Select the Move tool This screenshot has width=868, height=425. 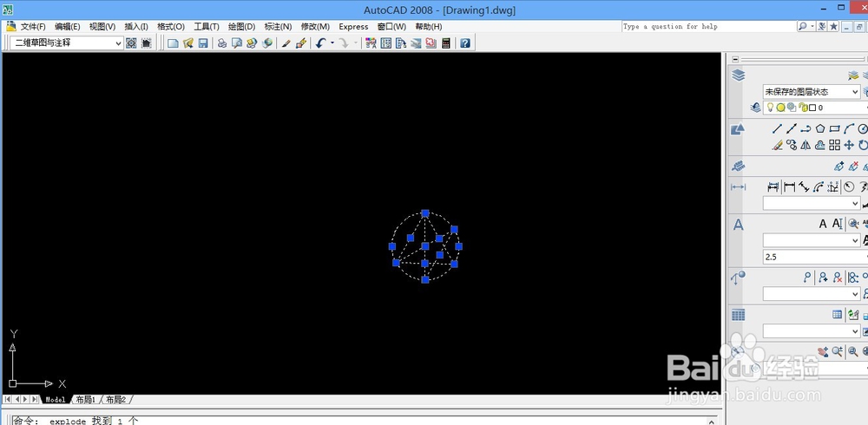click(x=849, y=145)
